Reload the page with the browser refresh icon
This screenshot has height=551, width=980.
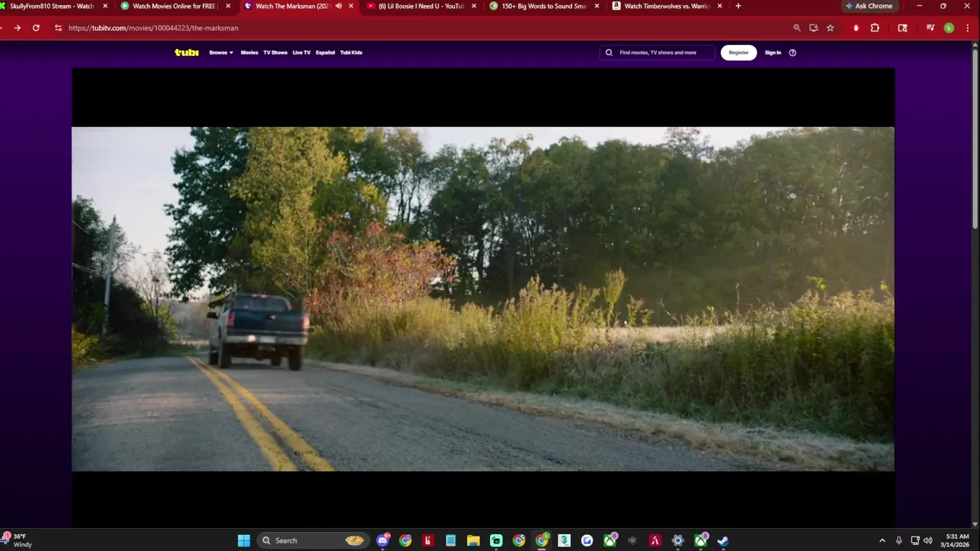coord(36,28)
